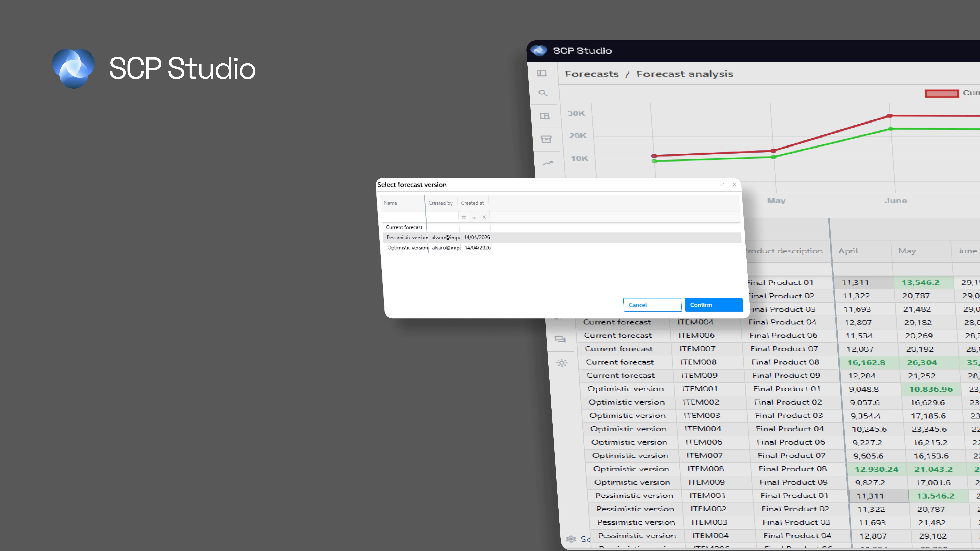Click alvaro@impe creator in Optimistic version dialog row

pos(447,248)
